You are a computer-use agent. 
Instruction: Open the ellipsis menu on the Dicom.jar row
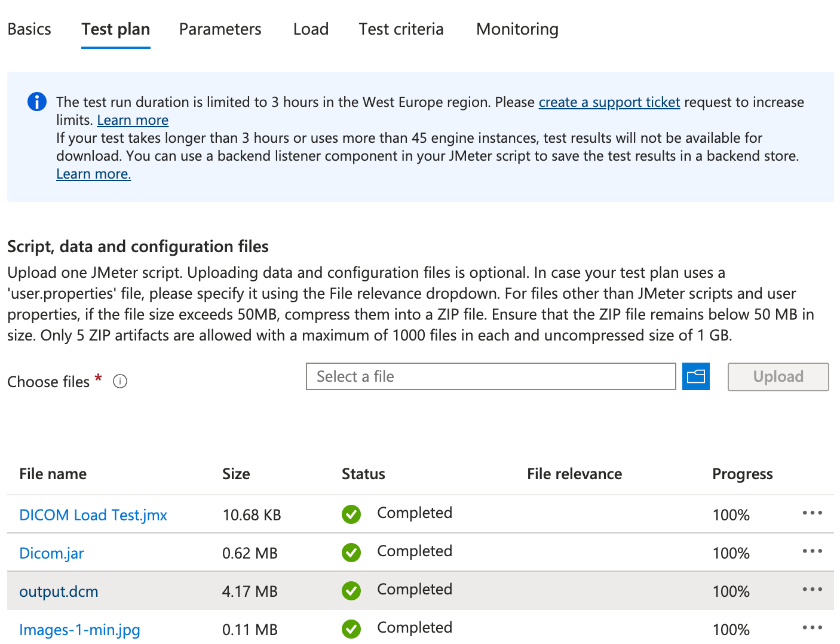pyautogui.click(x=813, y=551)
